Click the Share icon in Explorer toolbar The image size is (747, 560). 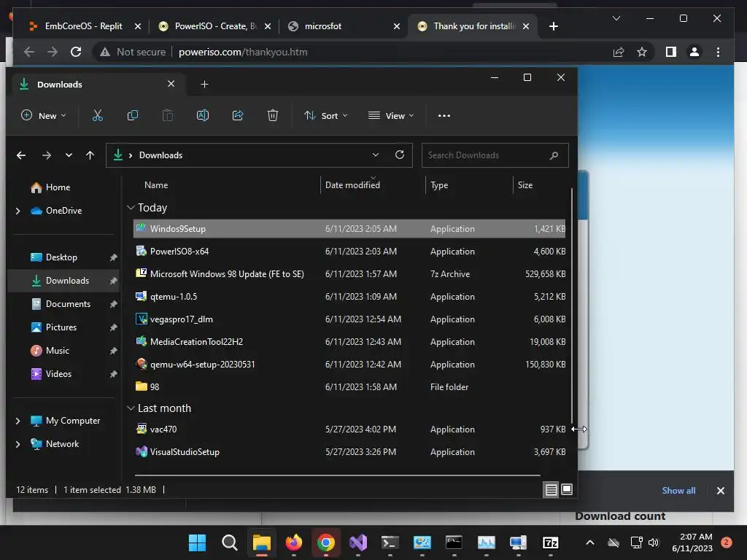tap(238, 115)
